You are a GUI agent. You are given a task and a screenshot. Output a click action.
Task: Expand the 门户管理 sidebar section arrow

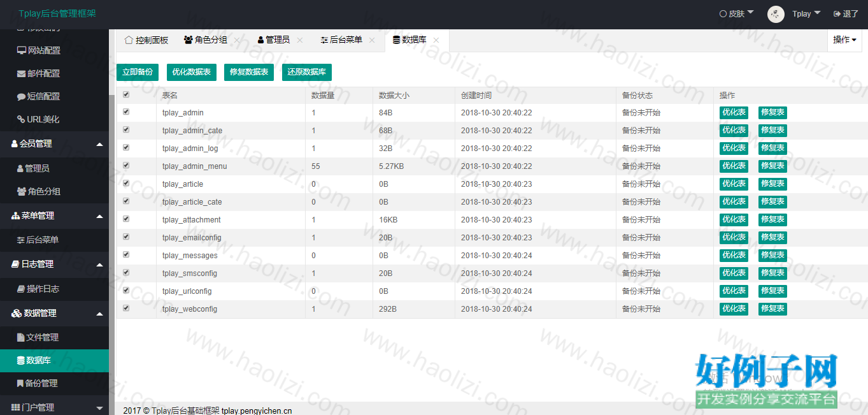[x=99, y=408]
